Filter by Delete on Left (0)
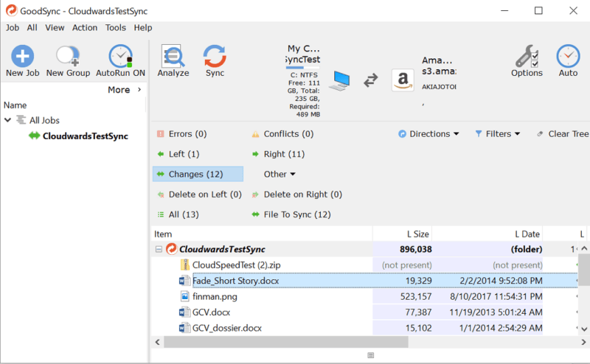 click(x=199, y=195)
